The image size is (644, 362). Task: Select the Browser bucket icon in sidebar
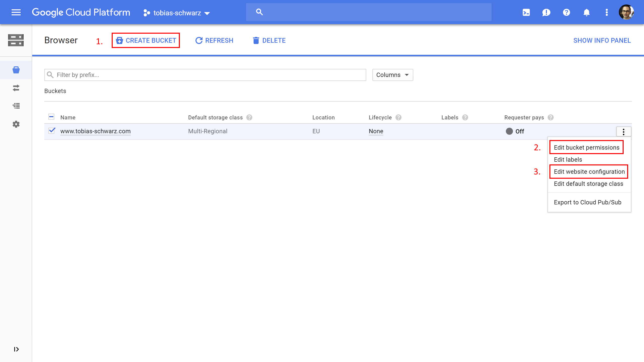click(16, 70)
